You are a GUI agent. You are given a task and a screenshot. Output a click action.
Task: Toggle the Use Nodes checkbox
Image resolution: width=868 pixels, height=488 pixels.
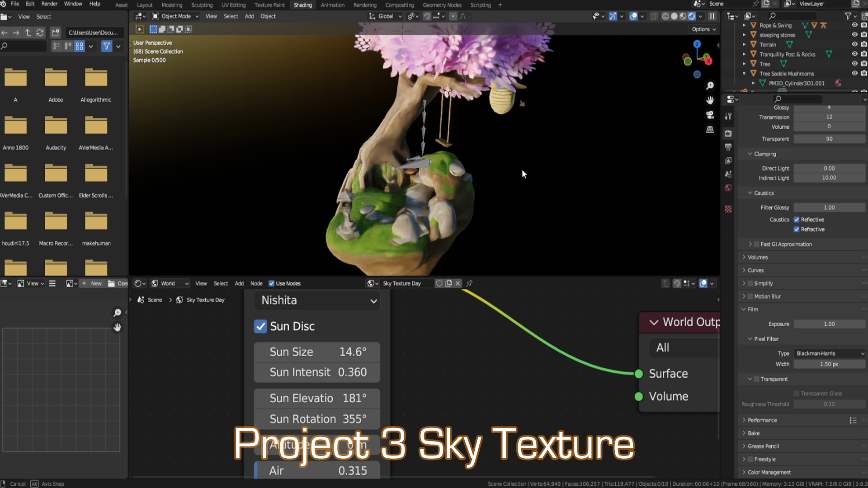click(271, 283)
